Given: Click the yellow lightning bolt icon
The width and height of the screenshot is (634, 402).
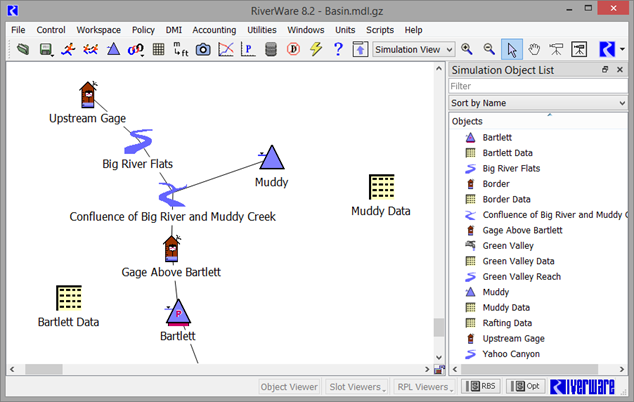Looking at the screenshot, I should pyautogui.click(x=316, y=49).
